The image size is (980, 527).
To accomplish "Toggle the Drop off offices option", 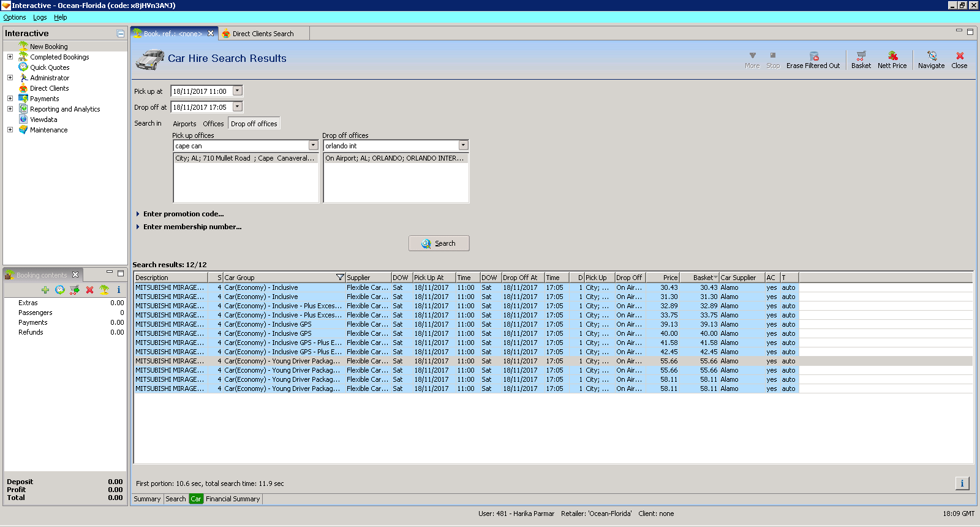I will point(254,124).
